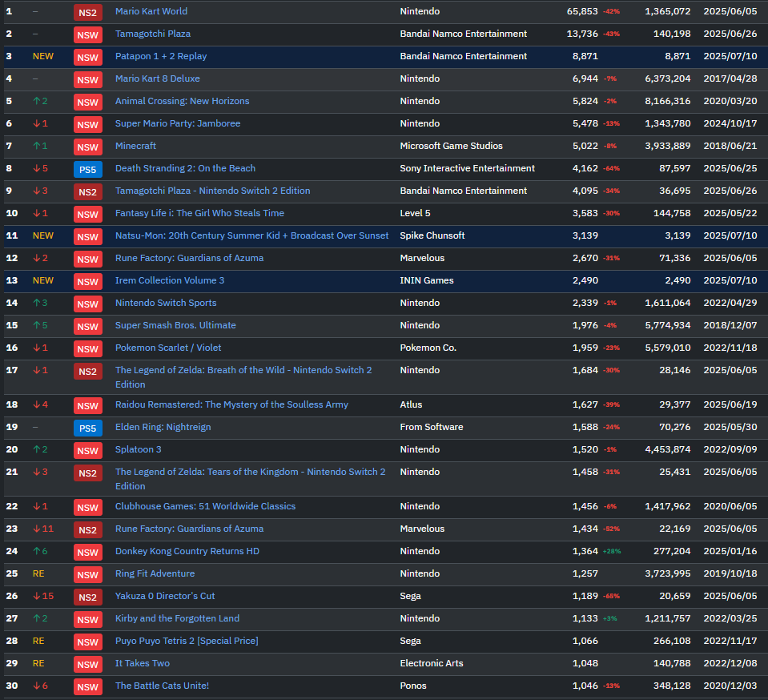Click the PS5 badge beside Elden Ring: Nightreign
The image size is (768, 700).
click(x=87, y=428)
